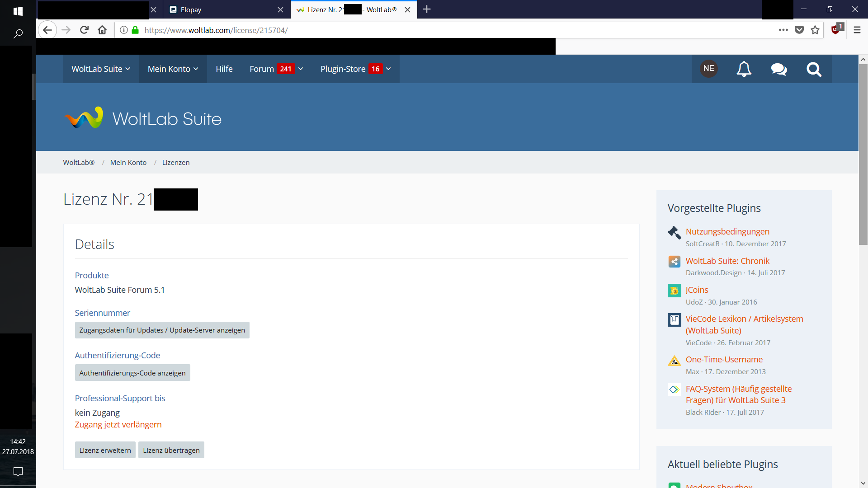This screenshot has width=868, height=488.
Task: Click Windows Start button
Action: (x=18, y=11)
